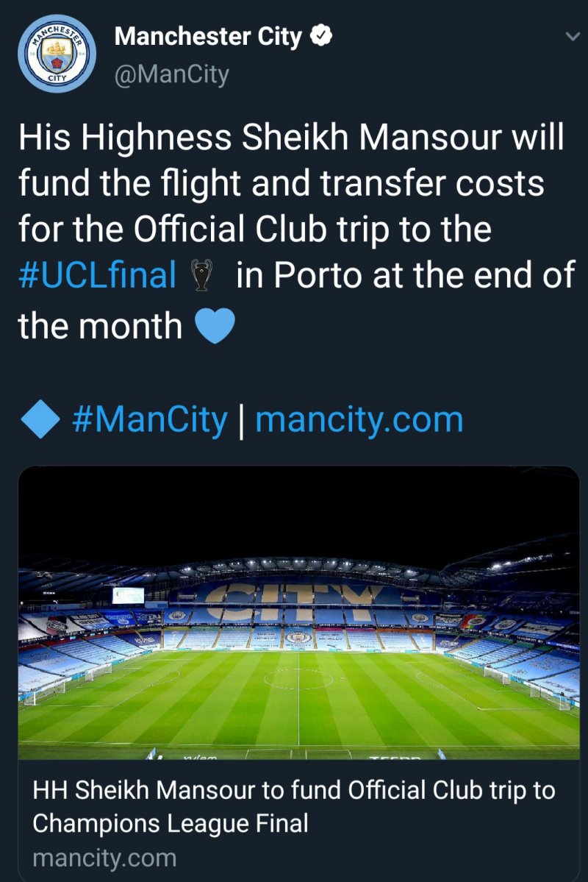Click "the month" text beside the heart
Viewport: 588px width, 882px height.
tap(100, 324)
